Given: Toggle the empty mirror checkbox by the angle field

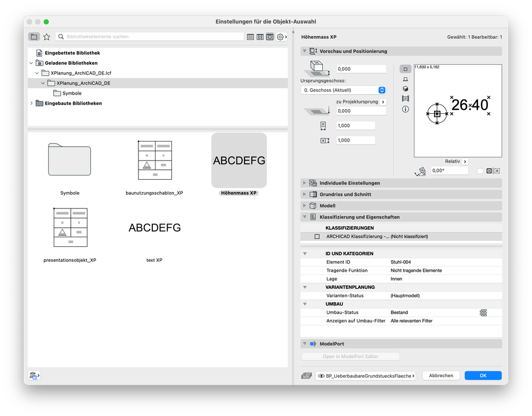Looking at the screenshot, I should 480,171.
